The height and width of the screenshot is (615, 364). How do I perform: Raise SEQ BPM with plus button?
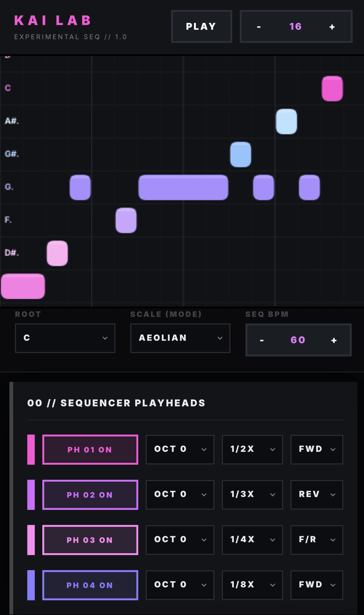pos(334,340)
